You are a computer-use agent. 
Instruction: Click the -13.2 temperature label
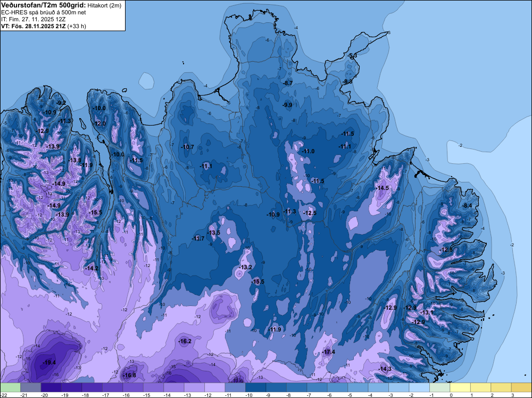[246, 267]
